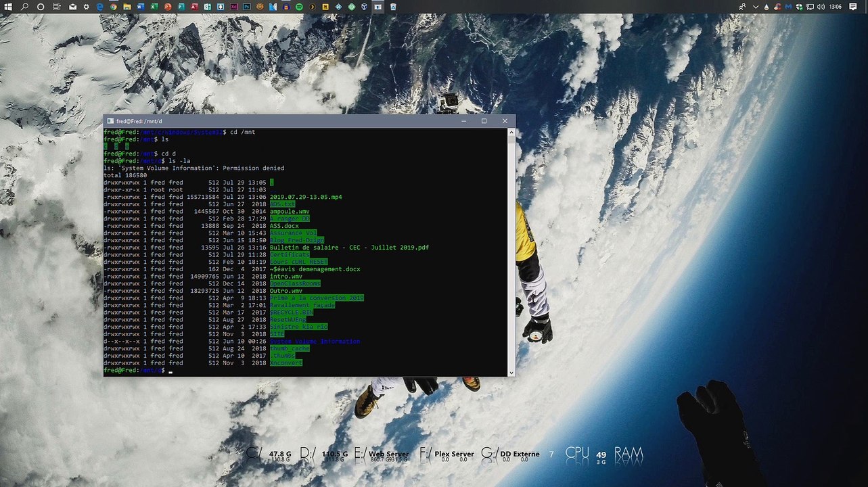Click the 'Certificats' directory name

click(x=290, y=255)
